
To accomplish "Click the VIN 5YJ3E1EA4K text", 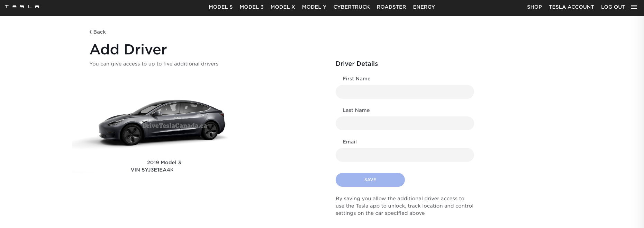I will [x=153, y=170].
